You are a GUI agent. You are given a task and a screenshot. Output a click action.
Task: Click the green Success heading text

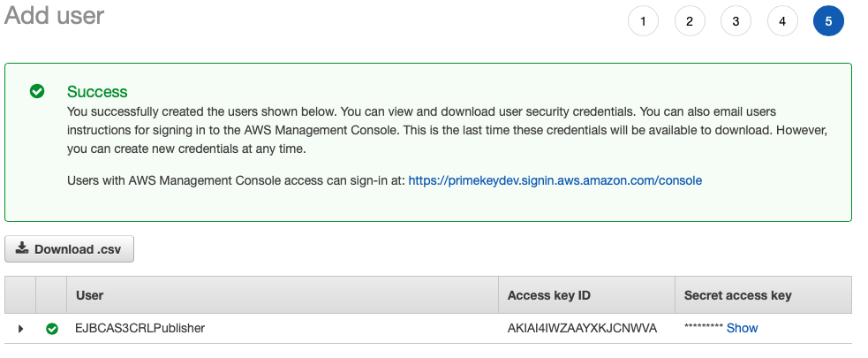(97, 92)
